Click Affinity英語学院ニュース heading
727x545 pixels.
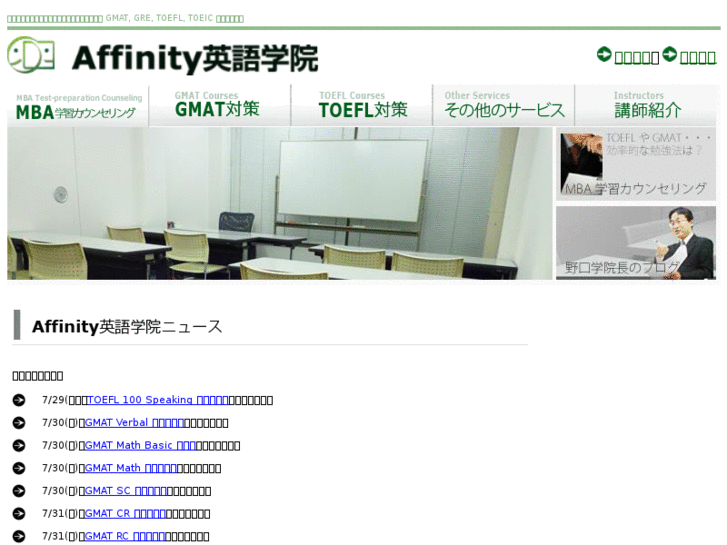(x=127, y=327)
